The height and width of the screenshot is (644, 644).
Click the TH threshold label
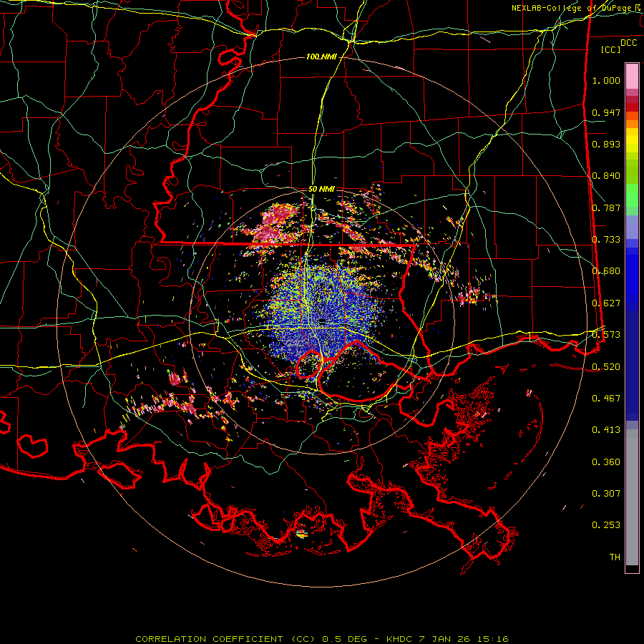click(615, 557)
